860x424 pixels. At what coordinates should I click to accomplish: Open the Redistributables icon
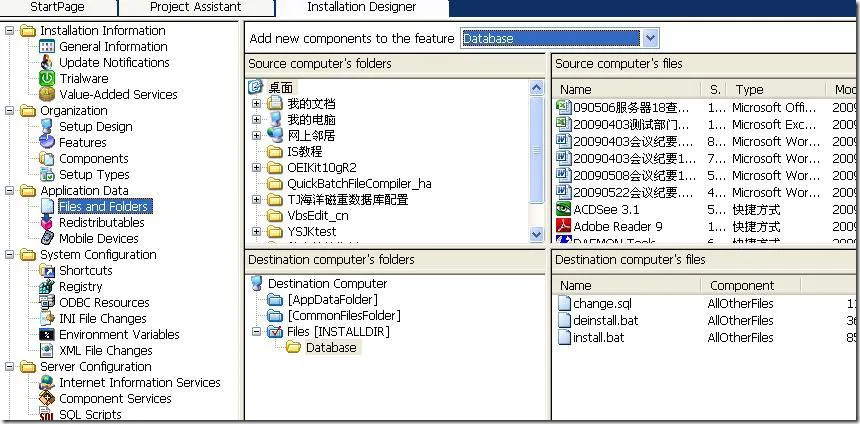coord(47,222)
